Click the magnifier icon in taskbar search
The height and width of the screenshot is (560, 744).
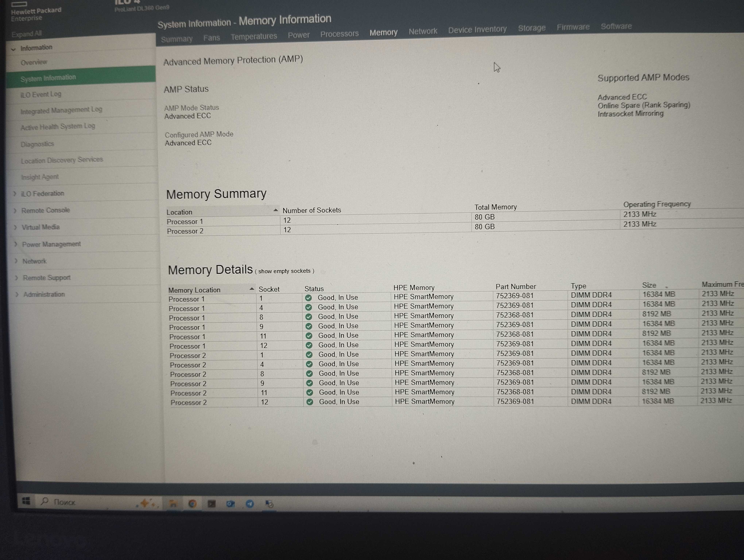pos(44,501)
